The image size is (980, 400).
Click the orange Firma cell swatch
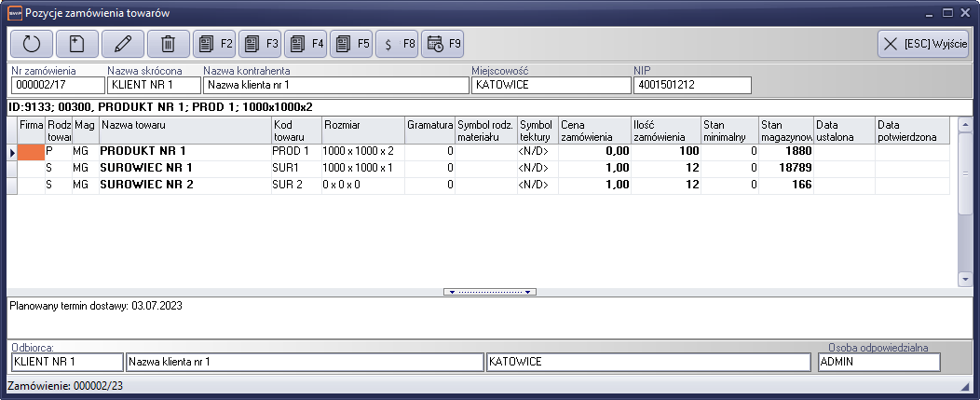[x=32, y=151]
